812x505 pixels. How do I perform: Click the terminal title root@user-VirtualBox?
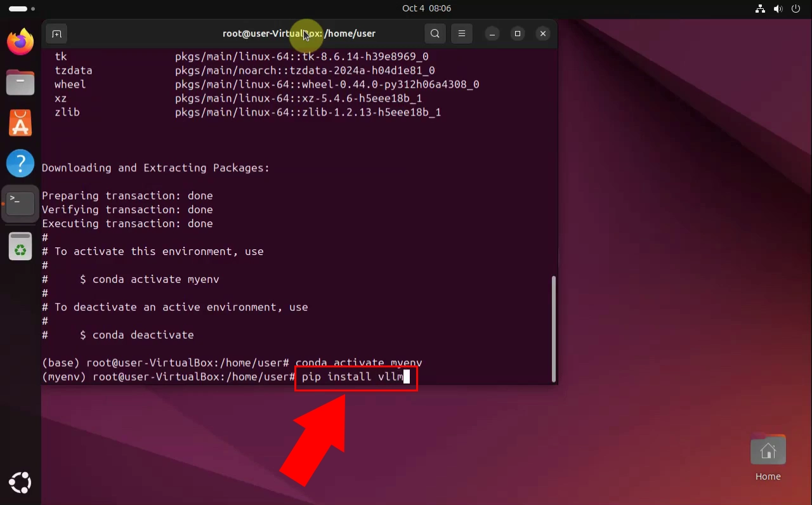point(299,34)
